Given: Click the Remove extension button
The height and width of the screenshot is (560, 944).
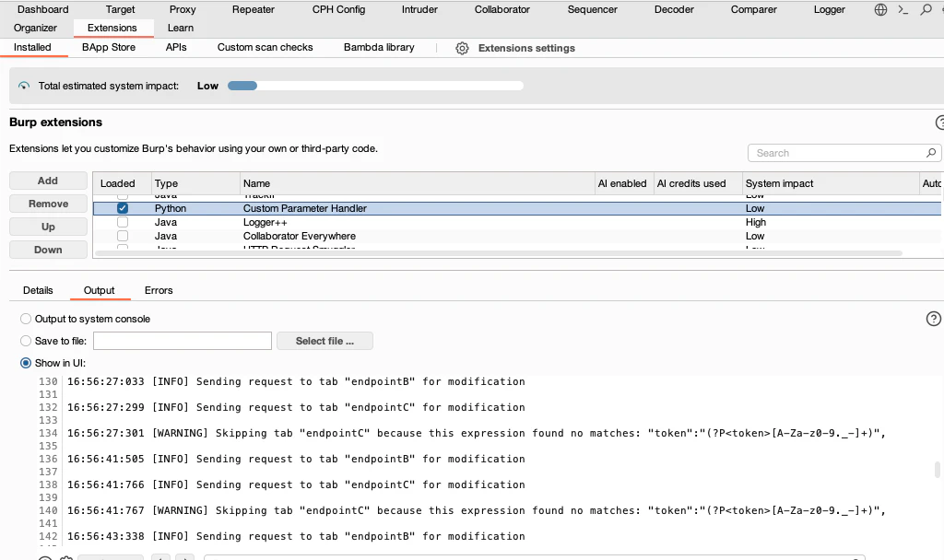Looking at the screenshot, I should [x=48, y=204].
